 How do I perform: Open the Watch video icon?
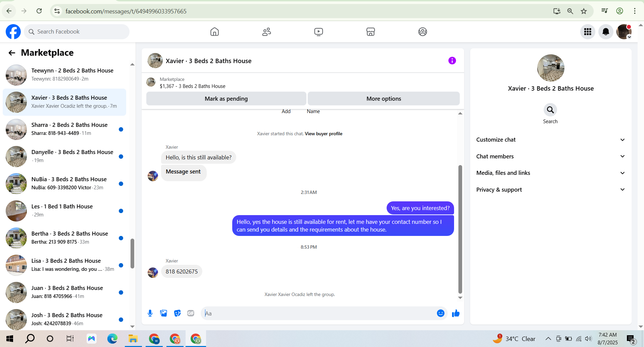pos(318,32)
